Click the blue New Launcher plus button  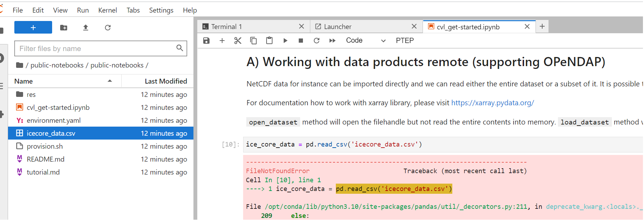(x=33, y=27)
